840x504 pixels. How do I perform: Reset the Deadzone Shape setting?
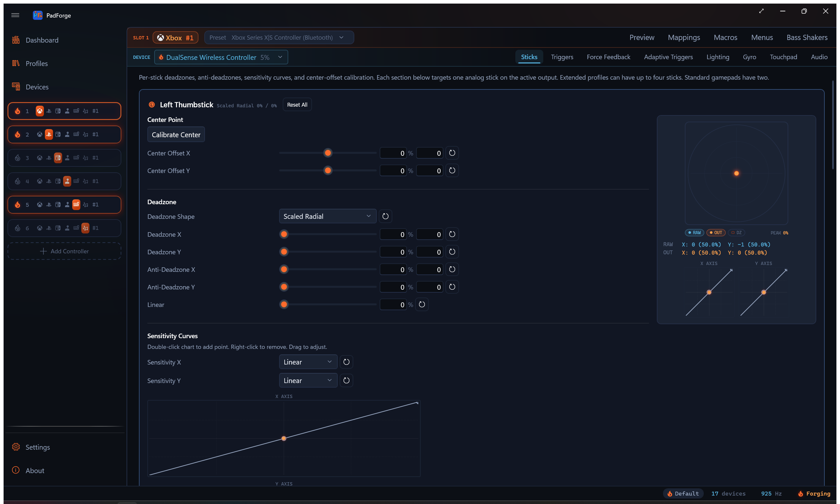click(385, 216)
